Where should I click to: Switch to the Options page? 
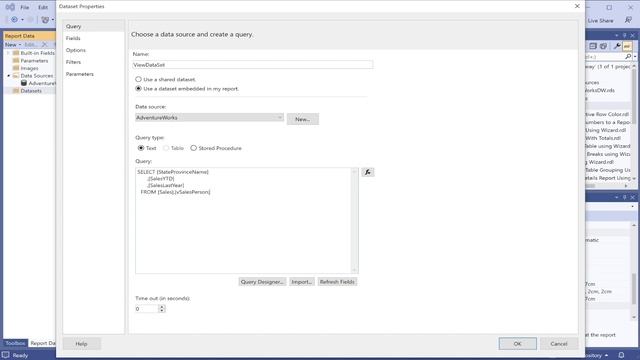point(93,50)
